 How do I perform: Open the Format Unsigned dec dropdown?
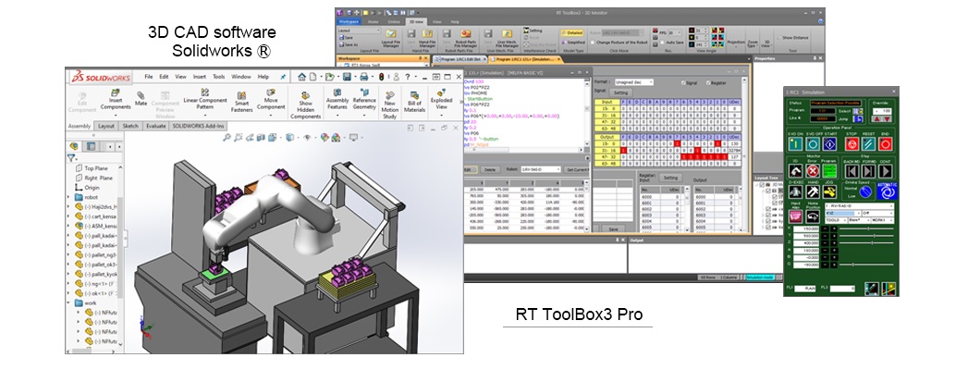coord(634,82)
